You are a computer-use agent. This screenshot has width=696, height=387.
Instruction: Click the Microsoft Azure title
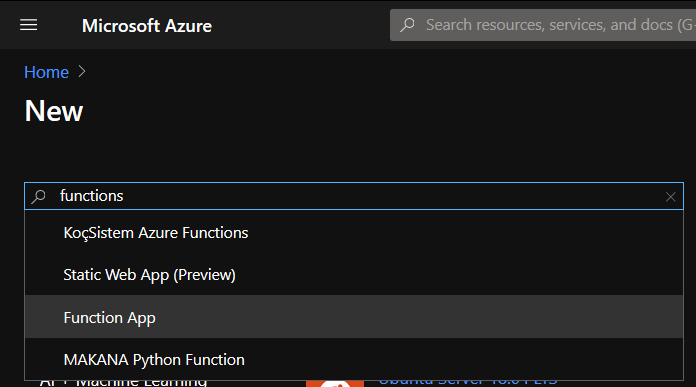[147, 26]
